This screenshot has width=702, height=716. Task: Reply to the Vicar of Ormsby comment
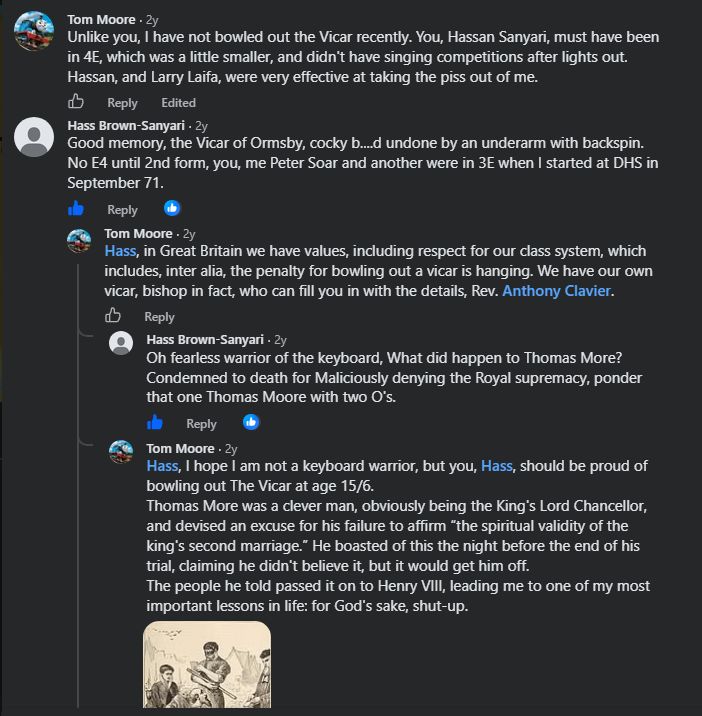[x=122, y=210]
